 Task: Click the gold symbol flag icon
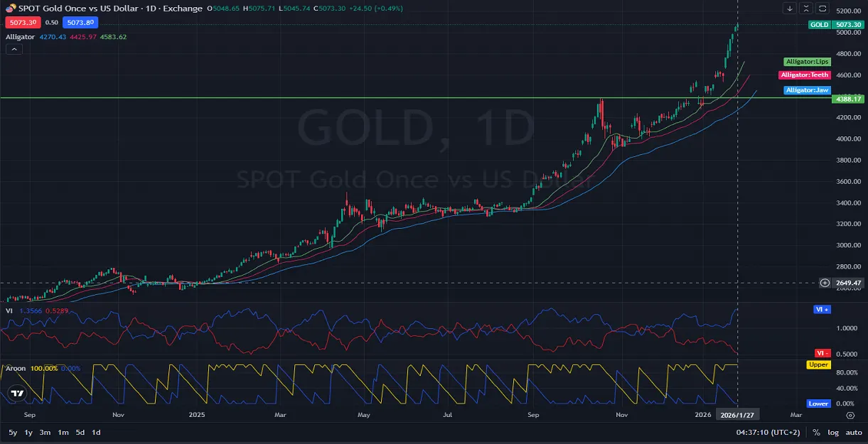(11, 9)
